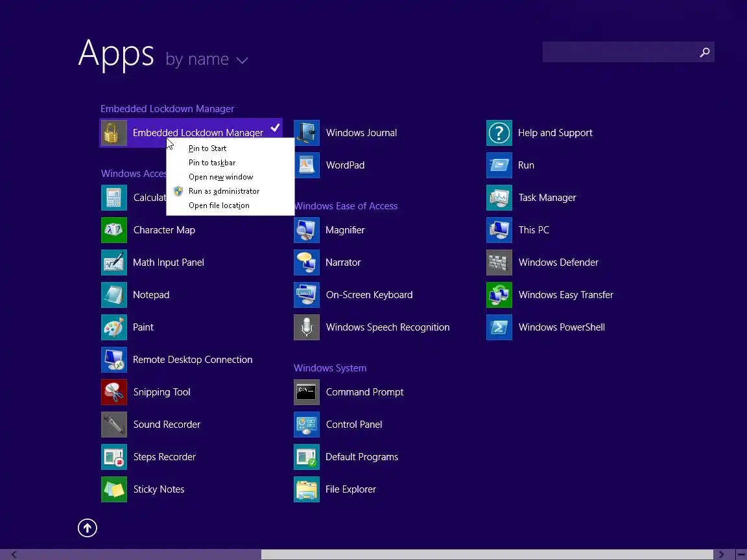Launch Windows Speech Recognition microphone icon
The width and height of the screenshot is (747, 560).
(x=306, y=327)
